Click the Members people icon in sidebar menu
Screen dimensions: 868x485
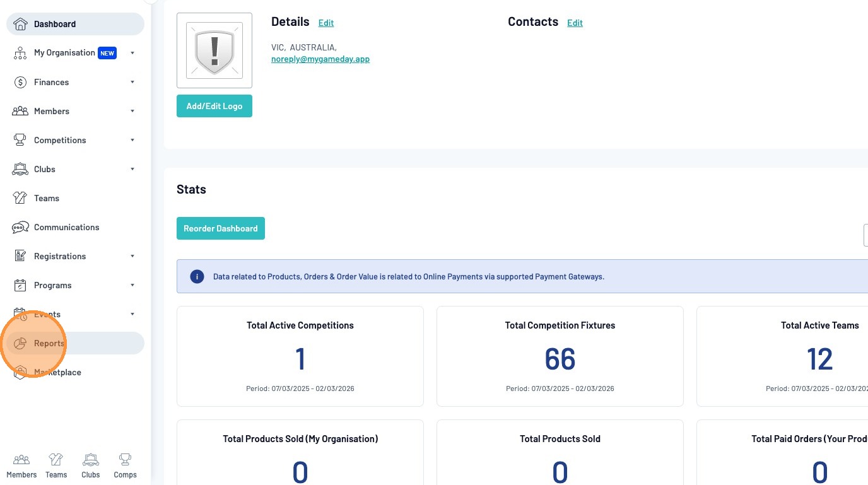tap(20, 111)
